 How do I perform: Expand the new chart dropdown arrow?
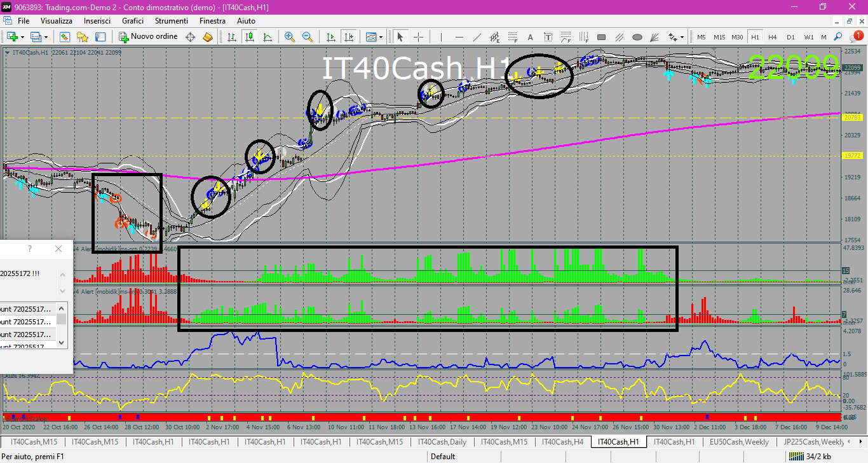coord(22,37)
